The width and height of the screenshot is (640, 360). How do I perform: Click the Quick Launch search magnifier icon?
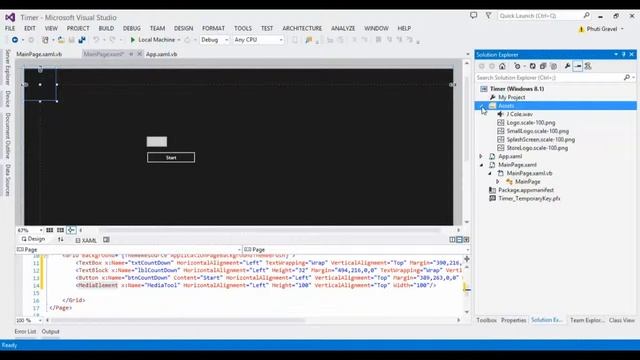587,16
